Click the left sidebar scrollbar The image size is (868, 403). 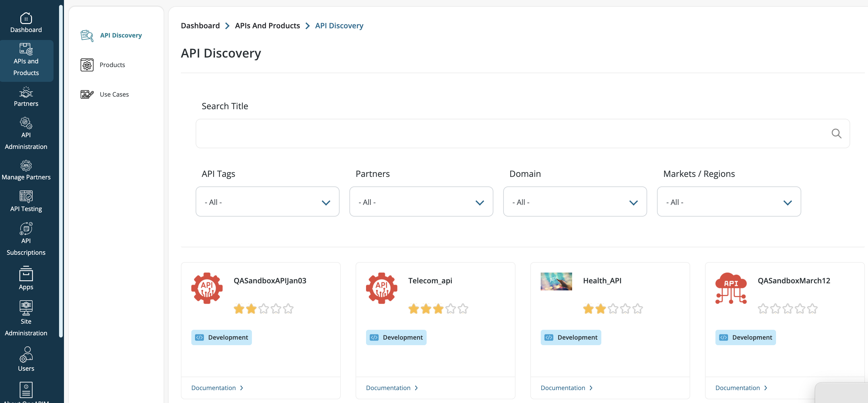click(x=61, y=171)
